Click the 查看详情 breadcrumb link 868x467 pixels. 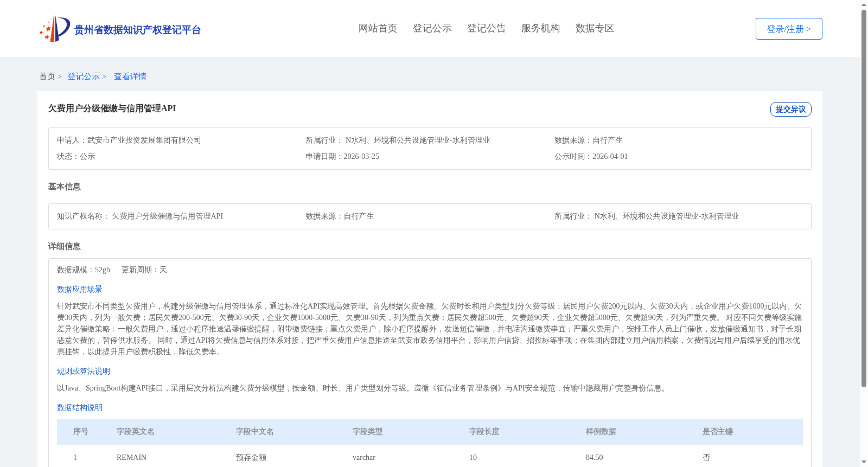(130, 76)
